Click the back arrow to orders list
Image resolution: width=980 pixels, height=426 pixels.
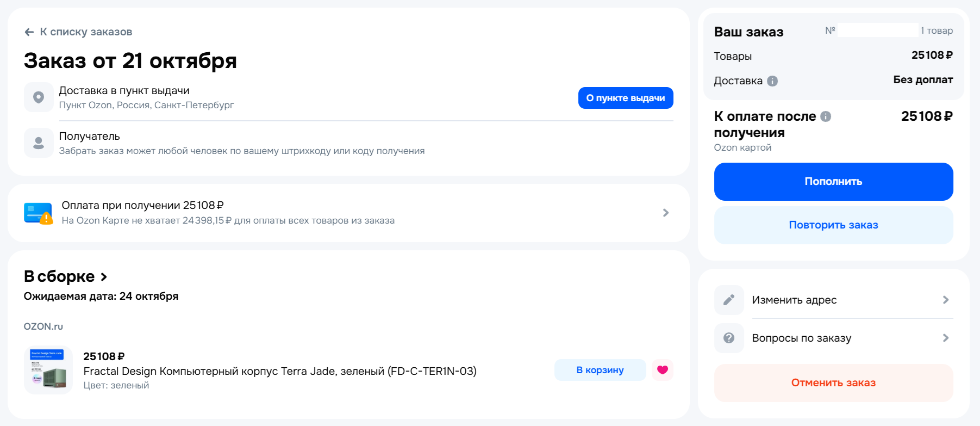coord(29,32)
